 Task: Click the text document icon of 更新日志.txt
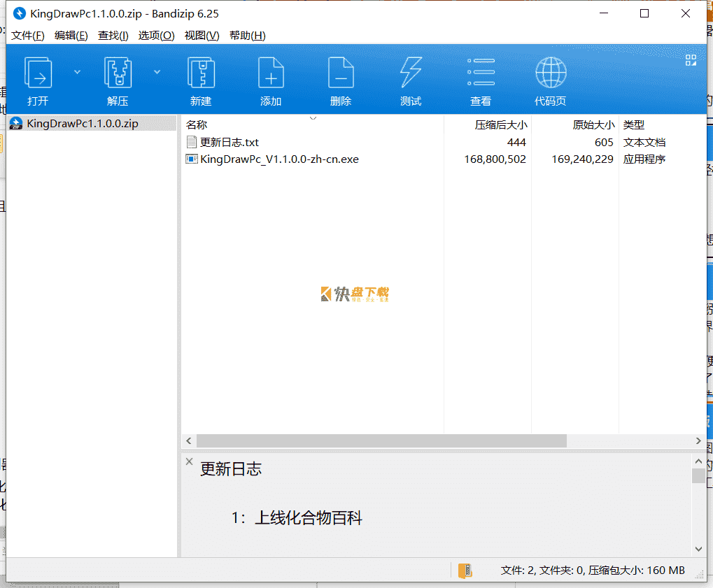click(192, 142)
